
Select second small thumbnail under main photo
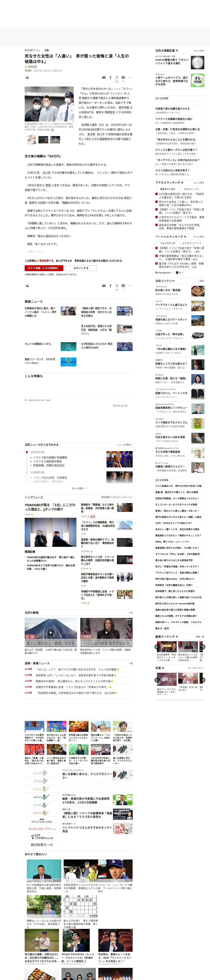tap(44, 140)
